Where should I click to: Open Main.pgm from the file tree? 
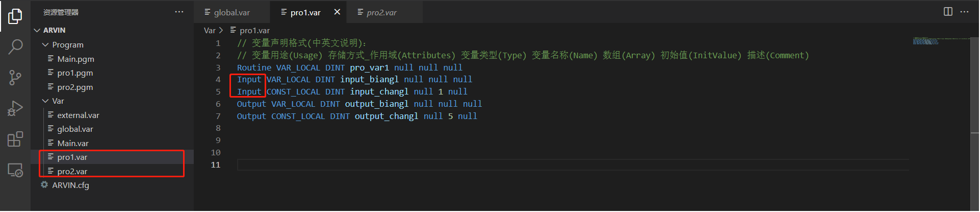pyautogui.click(x=75, y=59)
